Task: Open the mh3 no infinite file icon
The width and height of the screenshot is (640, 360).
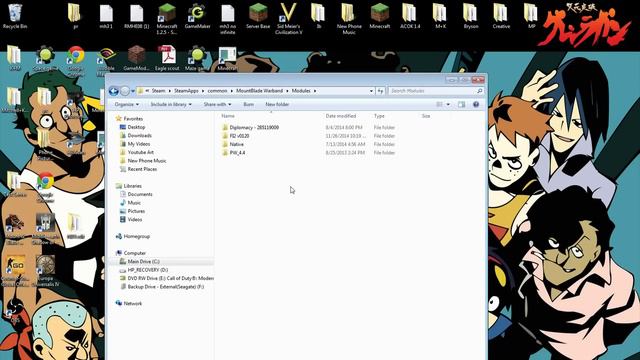Action: [x=227, y=18]
